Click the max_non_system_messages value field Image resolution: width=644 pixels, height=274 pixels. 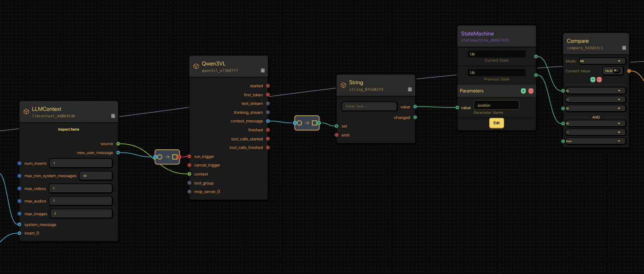tap(96, 176)
